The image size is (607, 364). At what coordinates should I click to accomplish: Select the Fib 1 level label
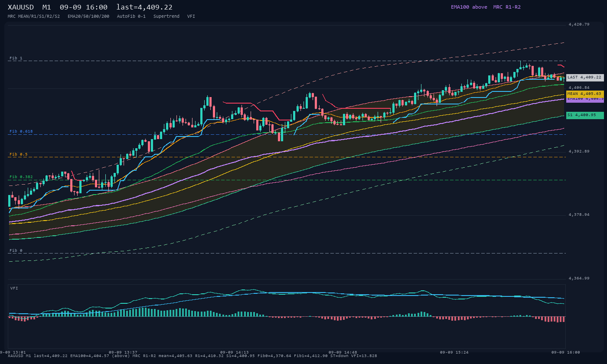[16, 58]
